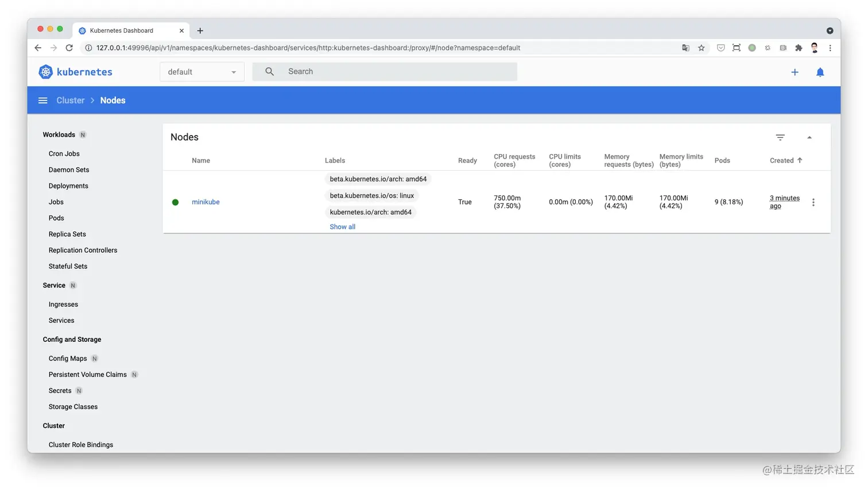Open Stateful Sets in the sidebar
This screenshot has height=489, width=868.
[68, 266]
